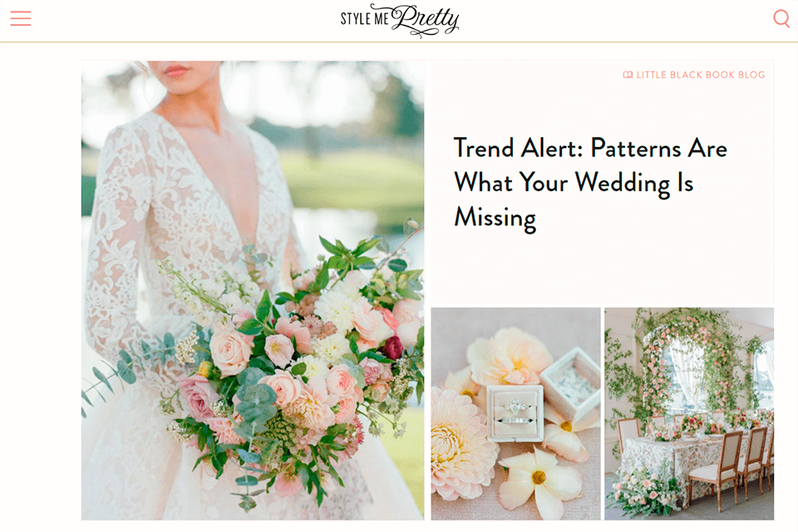This screenshot has height=532, width=798.
Task: Click the book icon beside Little Black Book
Action: 628,75
